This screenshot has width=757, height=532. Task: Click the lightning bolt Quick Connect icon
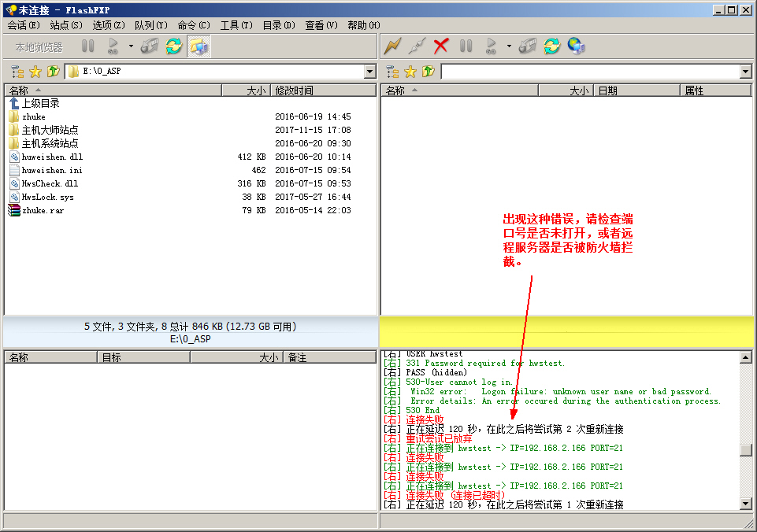point(392,46)
